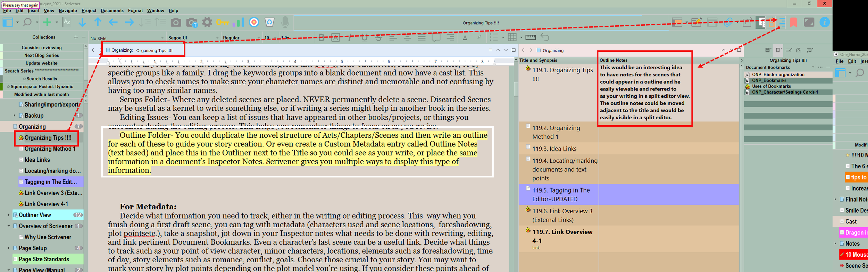
Task: Expand the Backup folder in binder
Action: pyautogui.click(x=14, y=116)
